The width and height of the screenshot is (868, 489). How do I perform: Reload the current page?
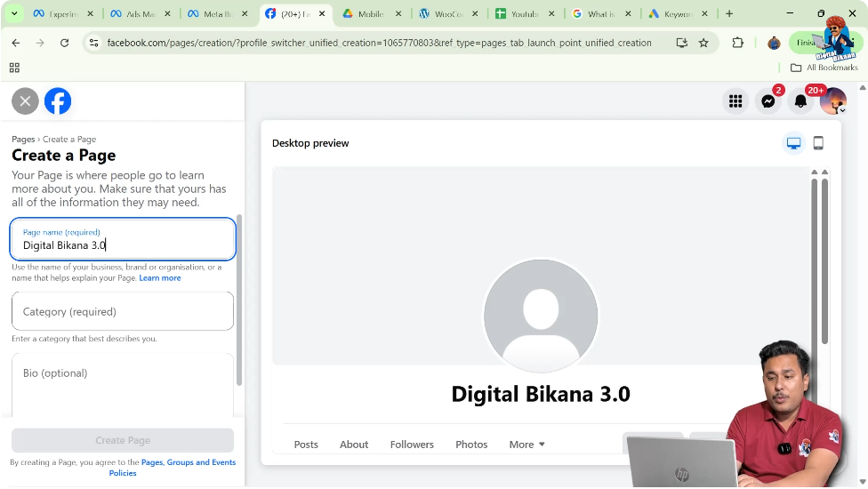pyautogui.click(x=64, y=43)
